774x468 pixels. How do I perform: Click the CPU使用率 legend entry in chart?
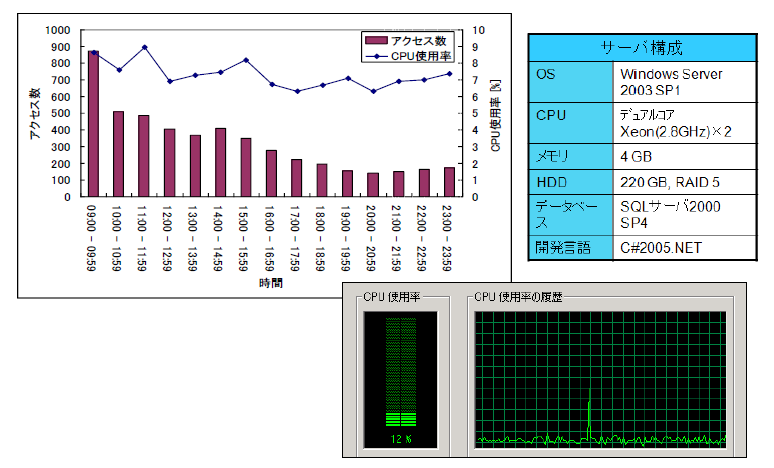(408, 56)
